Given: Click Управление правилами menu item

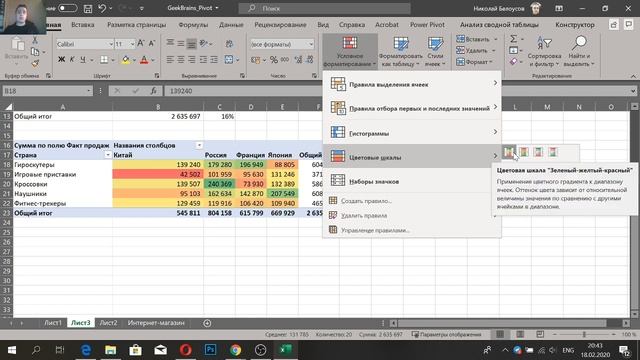Looking at the screenshot, I should [x=412, y=230].
